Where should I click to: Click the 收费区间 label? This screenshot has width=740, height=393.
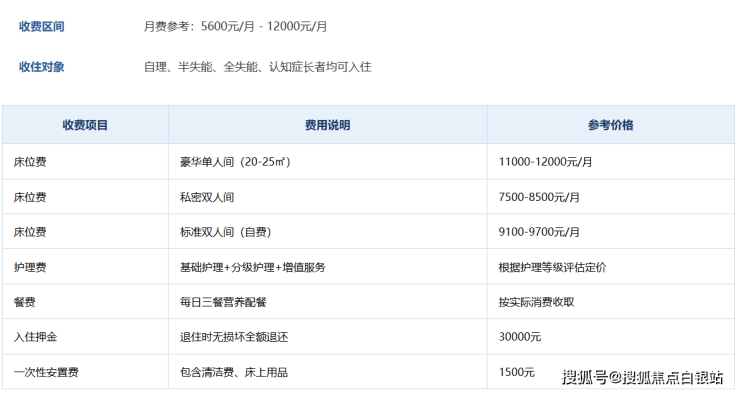click(42, 26)
